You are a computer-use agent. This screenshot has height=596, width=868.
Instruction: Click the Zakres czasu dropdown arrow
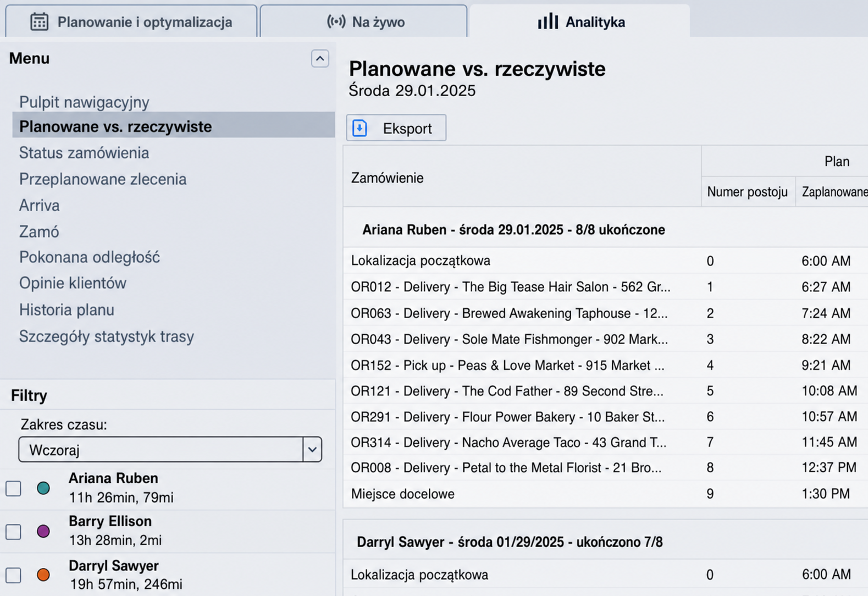[312, 449]
